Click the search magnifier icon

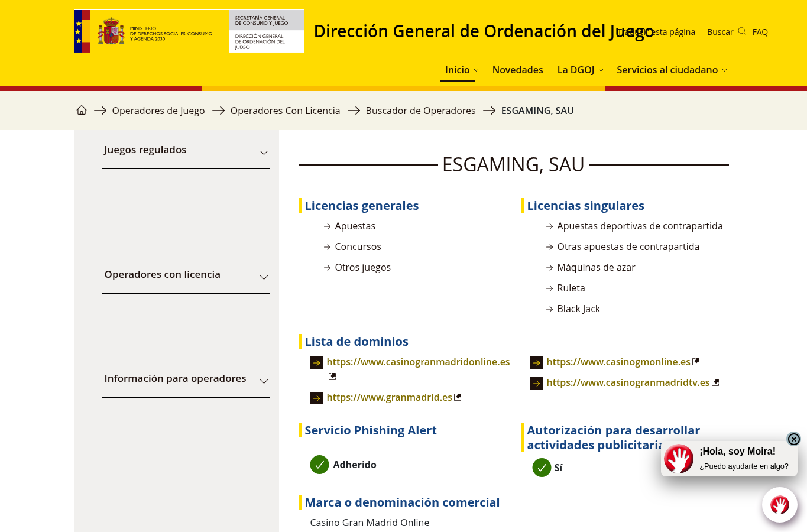(742, 31)
